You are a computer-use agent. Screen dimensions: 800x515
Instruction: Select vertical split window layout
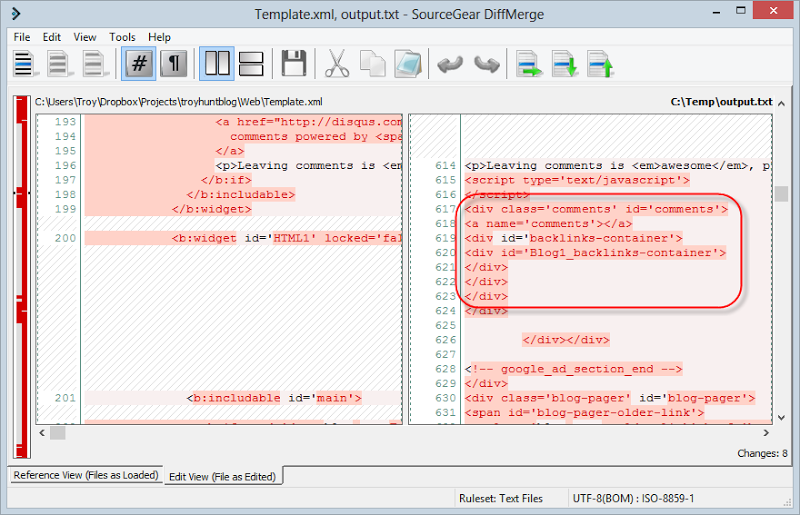[x=217, y=64]
